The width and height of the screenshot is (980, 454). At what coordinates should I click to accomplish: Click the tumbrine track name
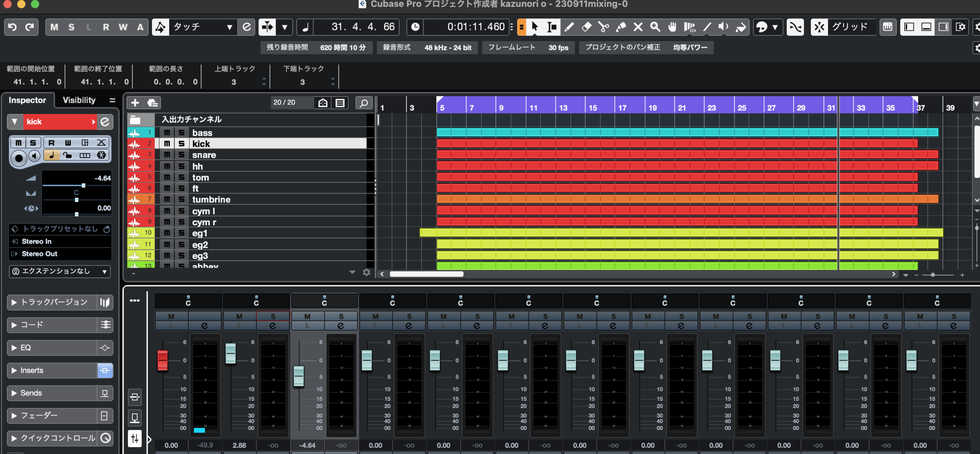(211, 200)
